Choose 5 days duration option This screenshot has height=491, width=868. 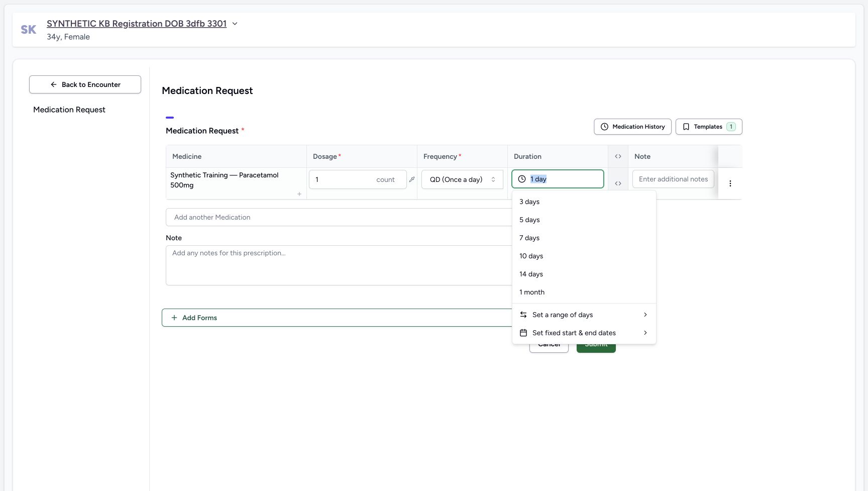584,220
